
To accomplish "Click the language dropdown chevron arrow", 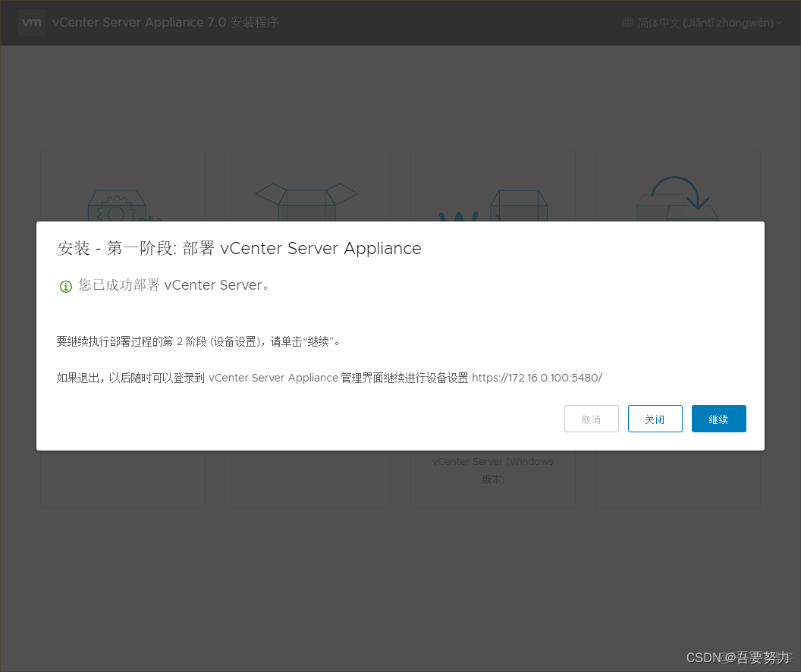I will tap(779, 23).
